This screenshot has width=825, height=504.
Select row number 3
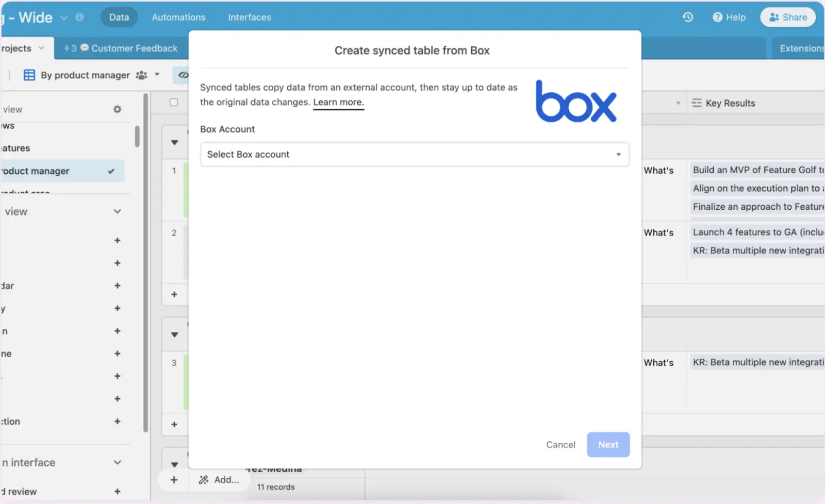[174, 363]
